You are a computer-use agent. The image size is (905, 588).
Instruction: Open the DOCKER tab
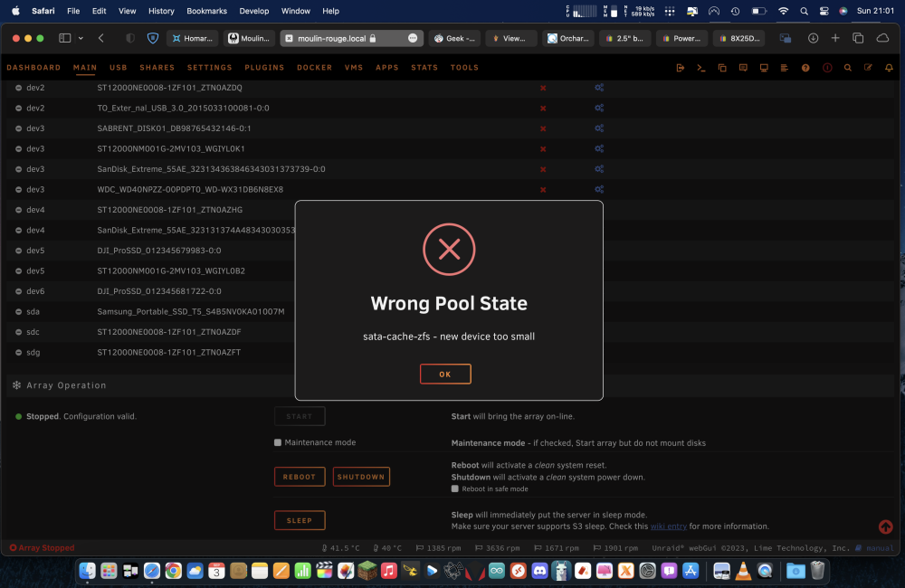point(315,68)
